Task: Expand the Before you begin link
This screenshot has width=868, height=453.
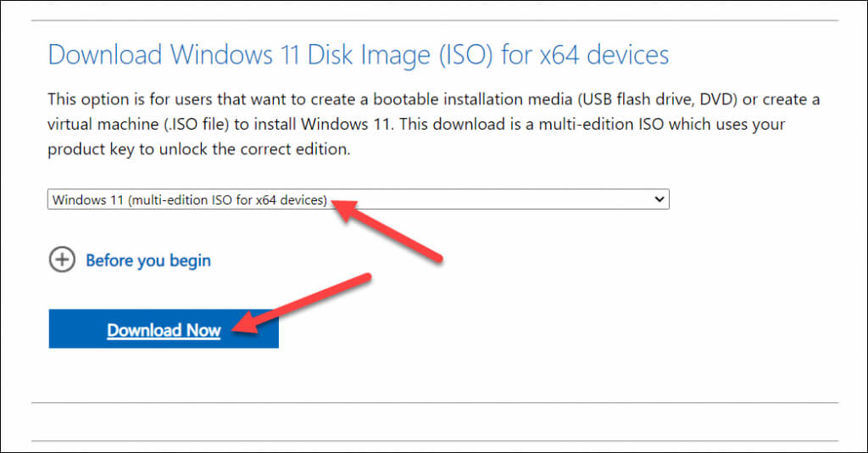Action: (148, 260)
